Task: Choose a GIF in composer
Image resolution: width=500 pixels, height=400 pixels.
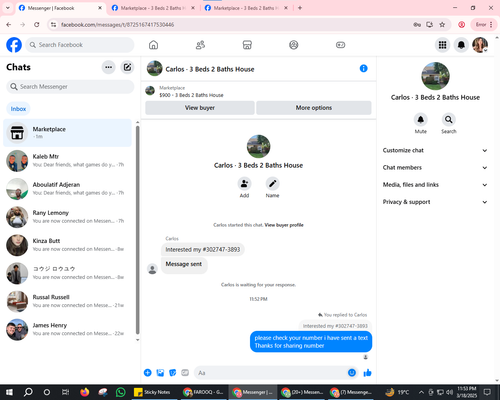Action: pyautogui.click(x=185, y=373)
